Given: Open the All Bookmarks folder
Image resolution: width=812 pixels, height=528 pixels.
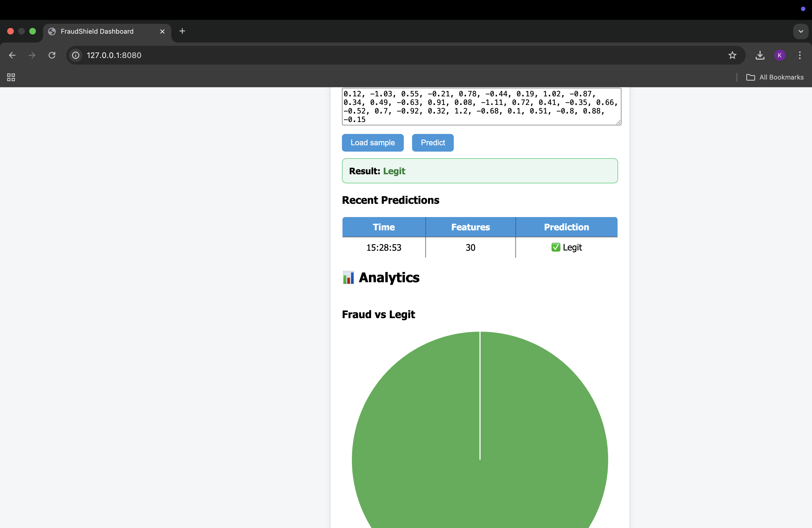Looking at the screenshot, I should click(x=775, y=77).
